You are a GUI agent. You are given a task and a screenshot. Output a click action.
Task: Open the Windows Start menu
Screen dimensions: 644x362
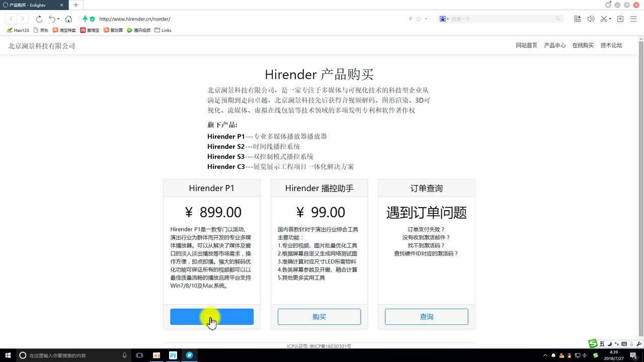pyautogui.click(x=7, y=355)
